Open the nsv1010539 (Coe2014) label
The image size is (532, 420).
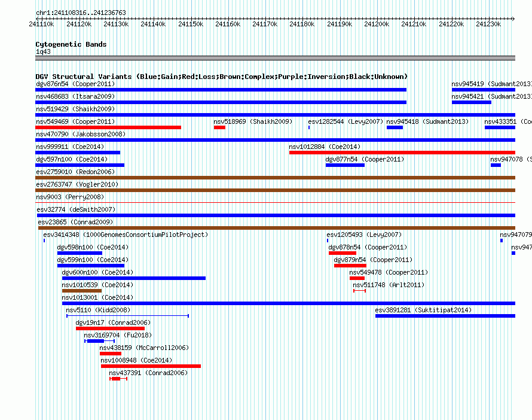click(x=97, y=285)
